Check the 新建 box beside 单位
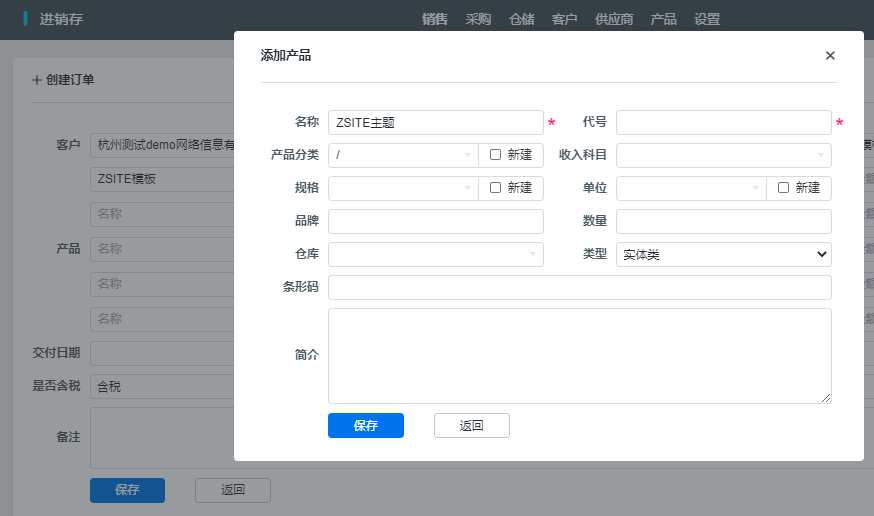 pos(783,188)
